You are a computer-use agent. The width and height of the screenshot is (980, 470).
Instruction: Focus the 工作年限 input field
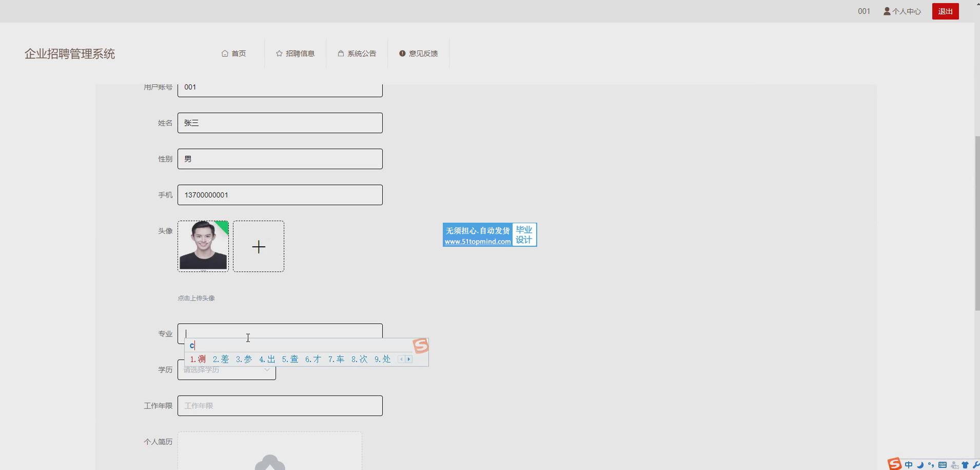click(x=280, y=406)
